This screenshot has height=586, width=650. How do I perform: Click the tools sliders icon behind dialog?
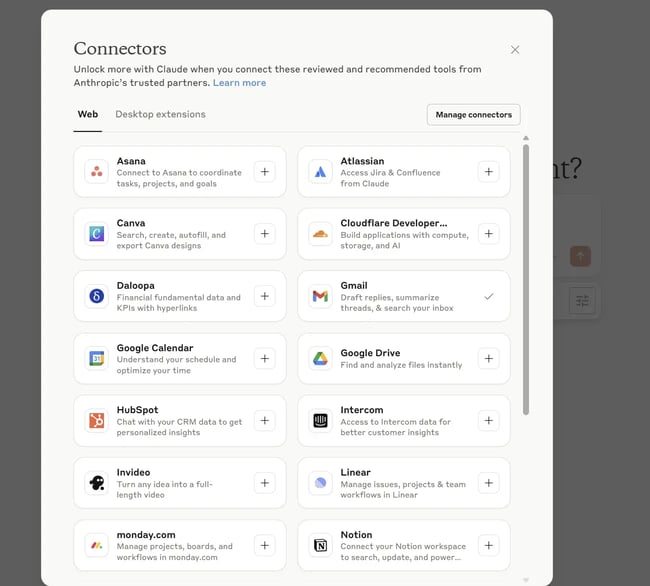coord(582,300)
